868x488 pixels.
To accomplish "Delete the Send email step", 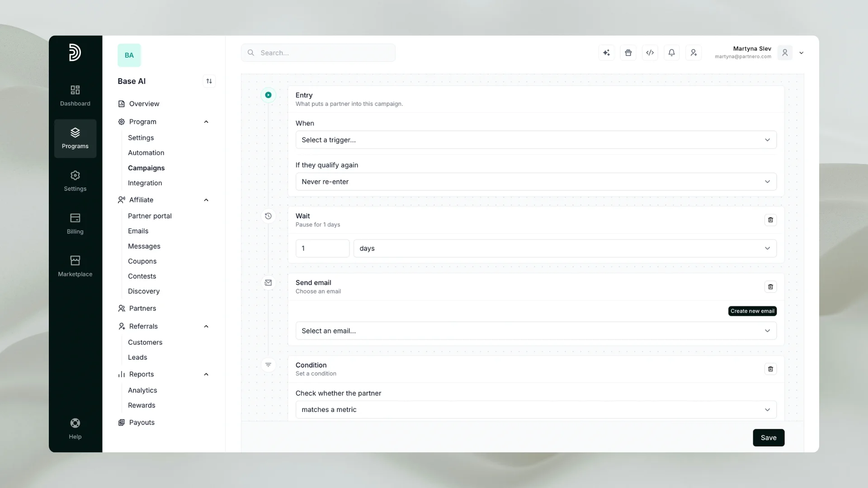I will (x=770, y=287).
